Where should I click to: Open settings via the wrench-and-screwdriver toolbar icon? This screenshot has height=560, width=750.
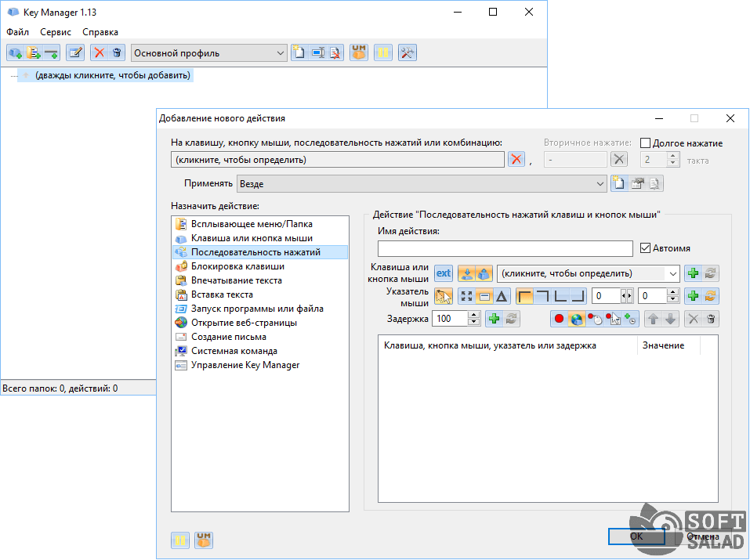pyautogui.click(x=407, y=53)
